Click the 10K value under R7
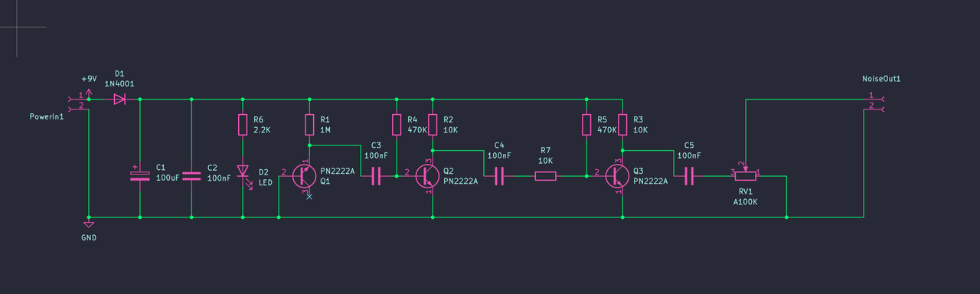Image resolution: width=980 pixels, height=294 pixels. click(x=545, y=161)
